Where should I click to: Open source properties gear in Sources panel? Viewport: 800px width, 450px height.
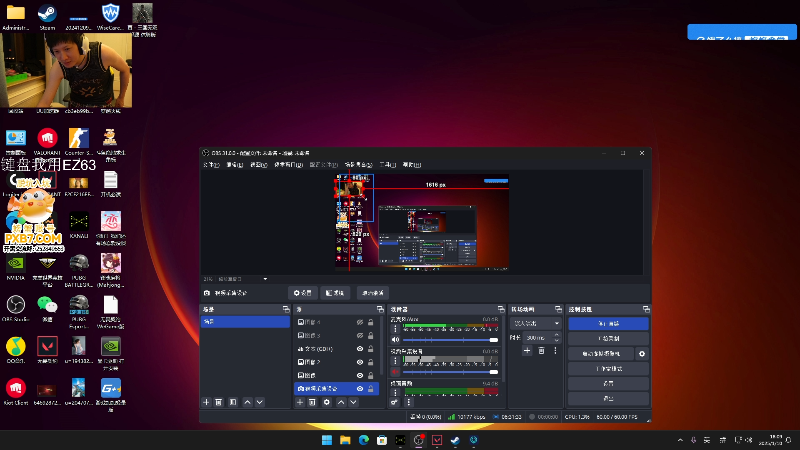[x=327, y=402]
